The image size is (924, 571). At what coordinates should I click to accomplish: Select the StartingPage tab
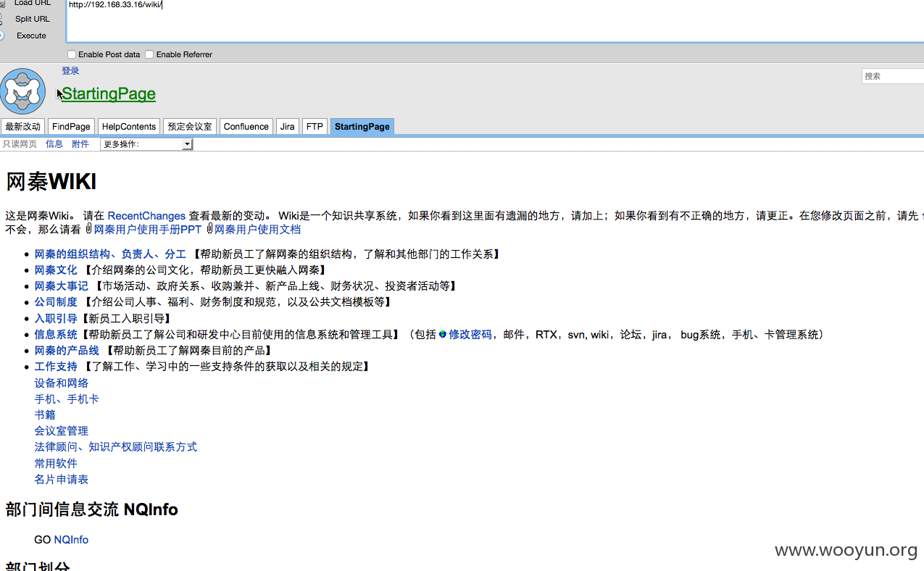click(x=362, y=126)
